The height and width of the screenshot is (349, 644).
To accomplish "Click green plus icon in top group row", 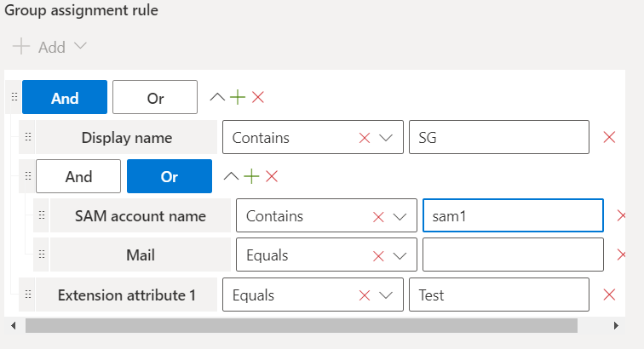I will coord(238,97).
